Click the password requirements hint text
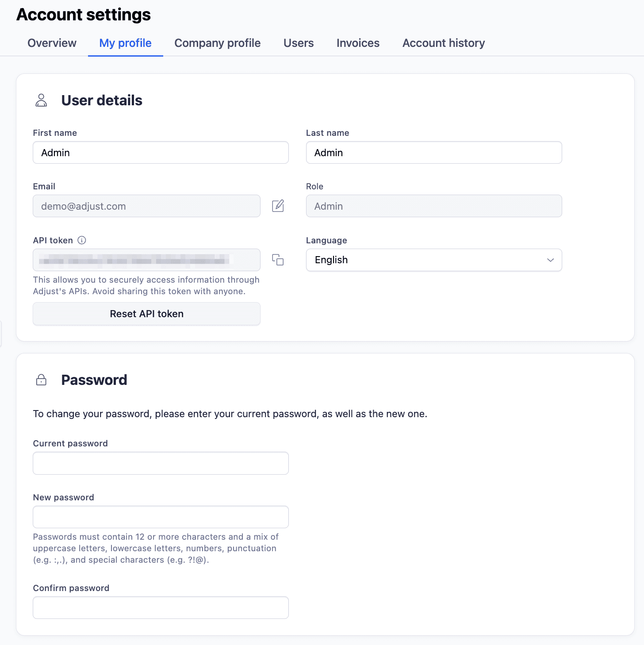The width and height of the screenshot is (644, 645). click(x=156, y=548)
